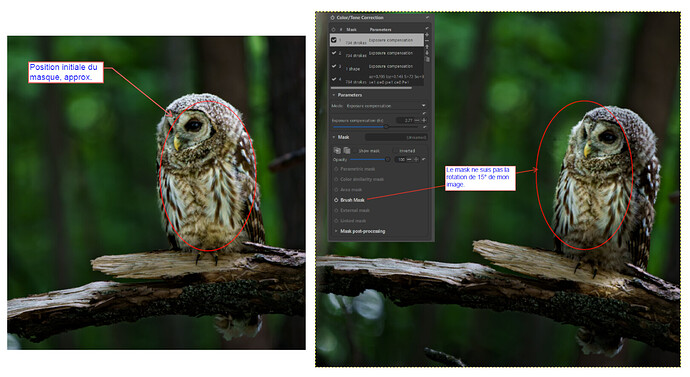Remove the selected correction with the minus icon

coord(427,41)
